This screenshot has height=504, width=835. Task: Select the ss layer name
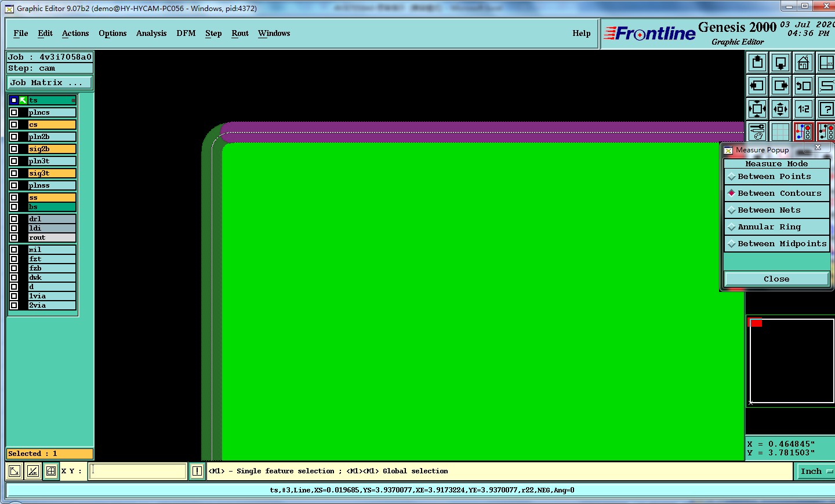pyautogui.click(x=52, y=198)
